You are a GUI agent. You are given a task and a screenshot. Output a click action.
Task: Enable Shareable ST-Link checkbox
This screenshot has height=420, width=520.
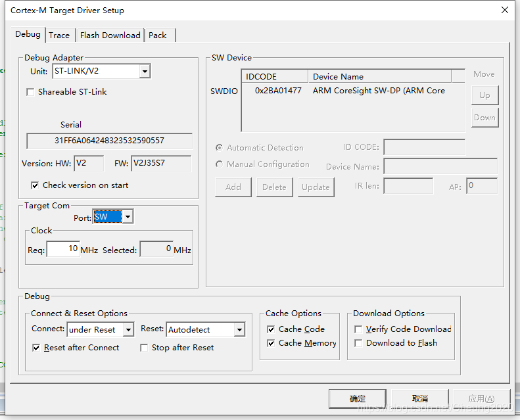pos(30,92)
